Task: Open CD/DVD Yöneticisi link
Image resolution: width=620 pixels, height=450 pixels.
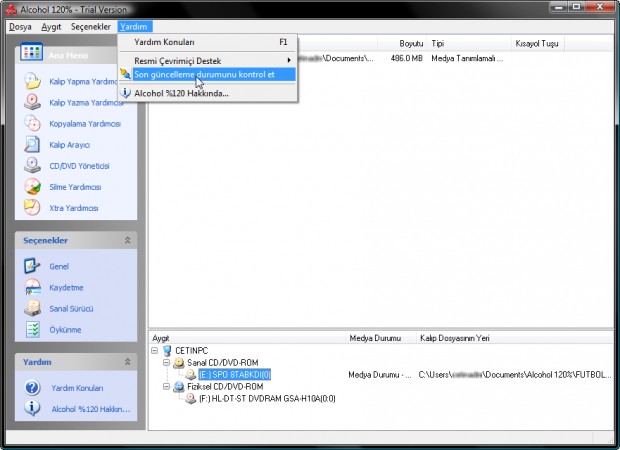Action: [x=79, y=166]
